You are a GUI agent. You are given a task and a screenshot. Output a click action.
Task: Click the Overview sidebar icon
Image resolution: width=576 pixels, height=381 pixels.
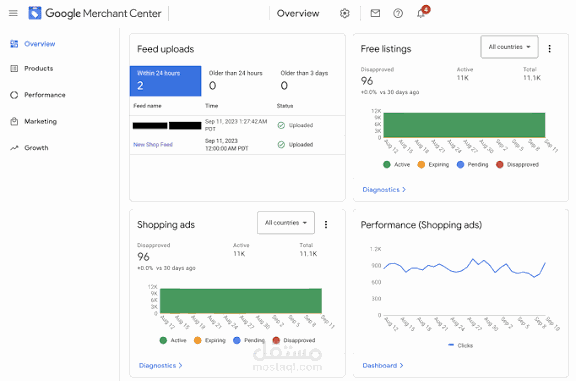coord(14,44)
